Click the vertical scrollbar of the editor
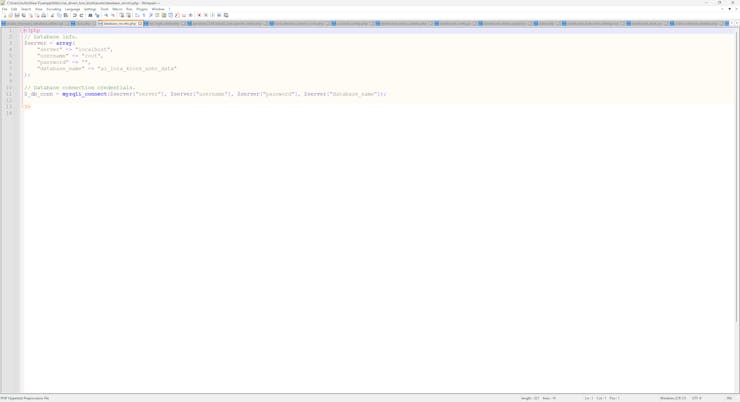The width and height of the screenshot is (740, 402). point(737,175)
